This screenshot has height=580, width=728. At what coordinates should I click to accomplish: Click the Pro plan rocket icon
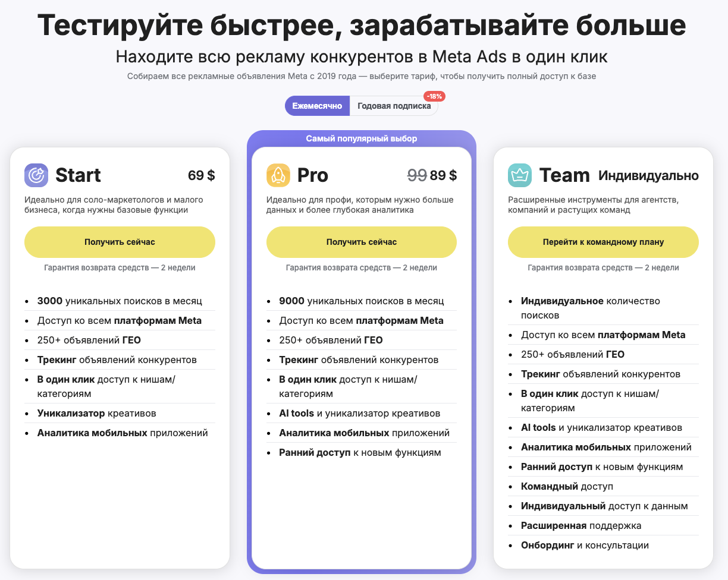[278, 175]
